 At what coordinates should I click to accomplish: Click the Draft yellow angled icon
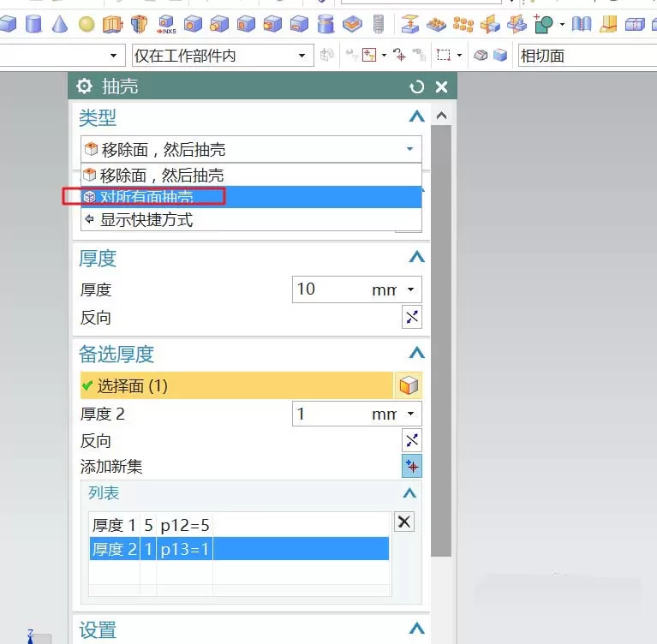tap(608, 24)
